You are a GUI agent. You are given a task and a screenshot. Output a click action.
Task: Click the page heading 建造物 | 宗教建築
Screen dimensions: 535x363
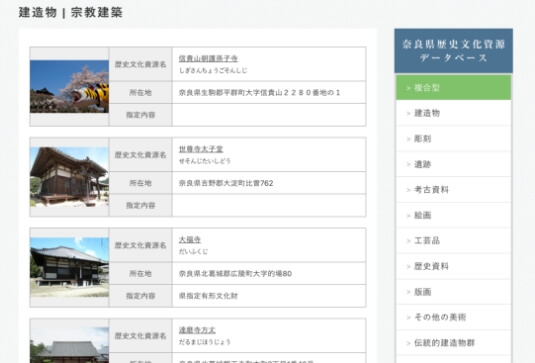pos(71,12)
